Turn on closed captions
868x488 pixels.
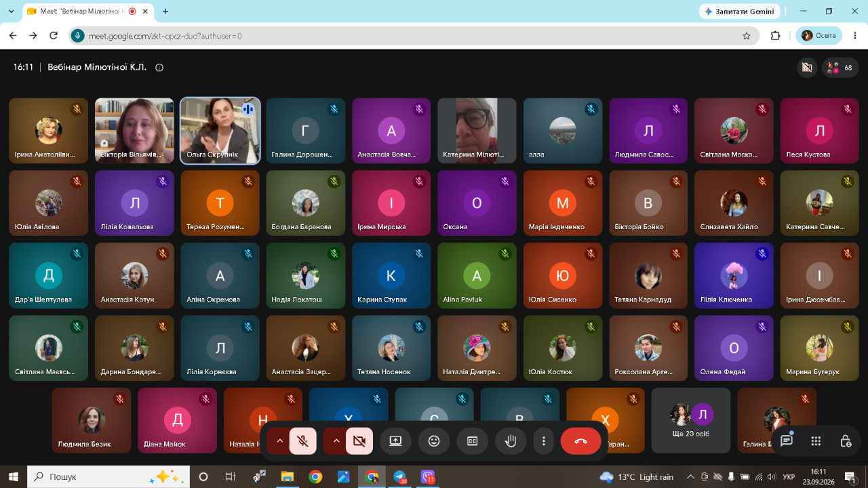click(473, 441)
